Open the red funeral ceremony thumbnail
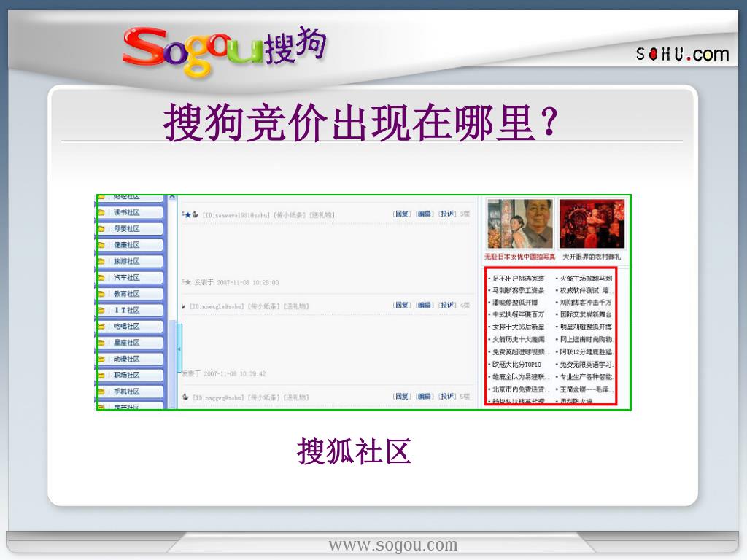 coord(592,224)
